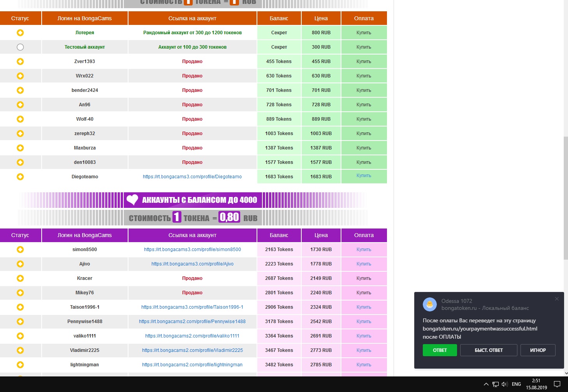Open lightningman profile link

point(192,365)
